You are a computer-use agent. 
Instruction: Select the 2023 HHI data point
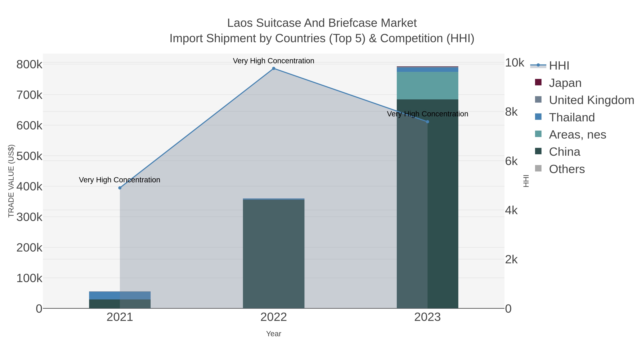pos(428,122)
